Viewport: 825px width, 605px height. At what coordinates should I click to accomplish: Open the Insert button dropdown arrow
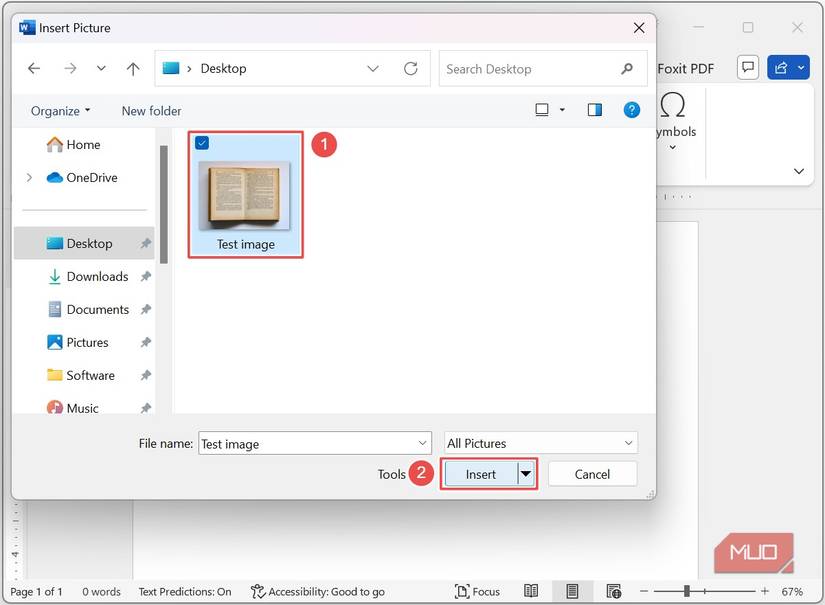click(x=526, y=475)
